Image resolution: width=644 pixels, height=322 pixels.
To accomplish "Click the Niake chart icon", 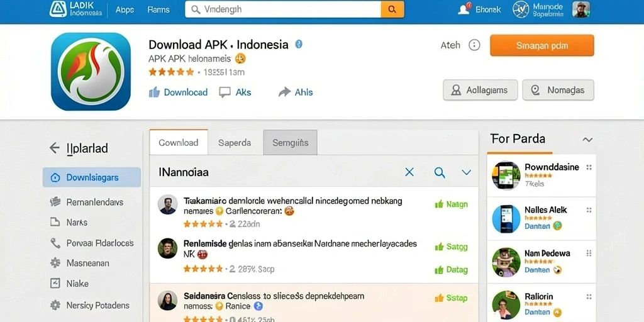I will [55, 284].
